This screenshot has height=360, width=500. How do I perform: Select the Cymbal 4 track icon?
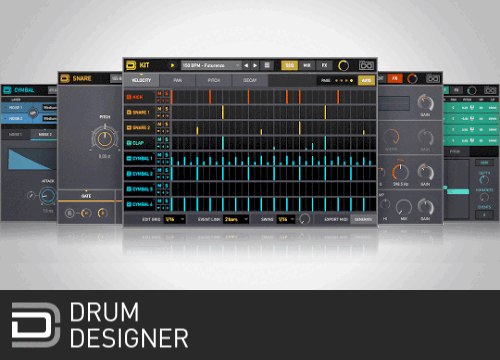point(129,204)
